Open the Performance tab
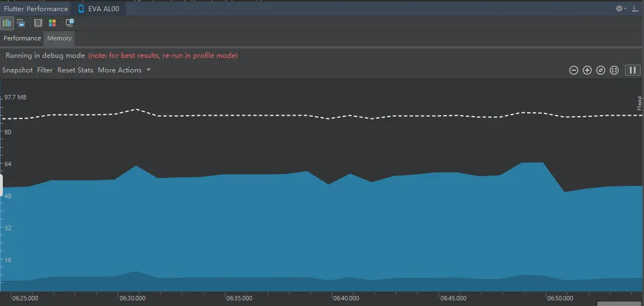644x306 pixels. (x=22, y=38)
